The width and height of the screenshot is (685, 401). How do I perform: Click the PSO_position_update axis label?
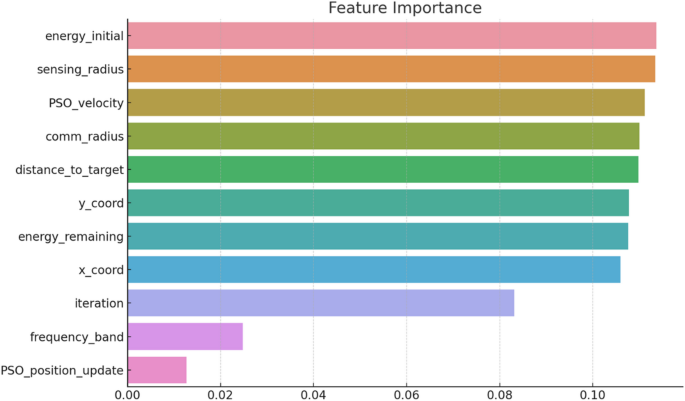(x=63, y=371)
